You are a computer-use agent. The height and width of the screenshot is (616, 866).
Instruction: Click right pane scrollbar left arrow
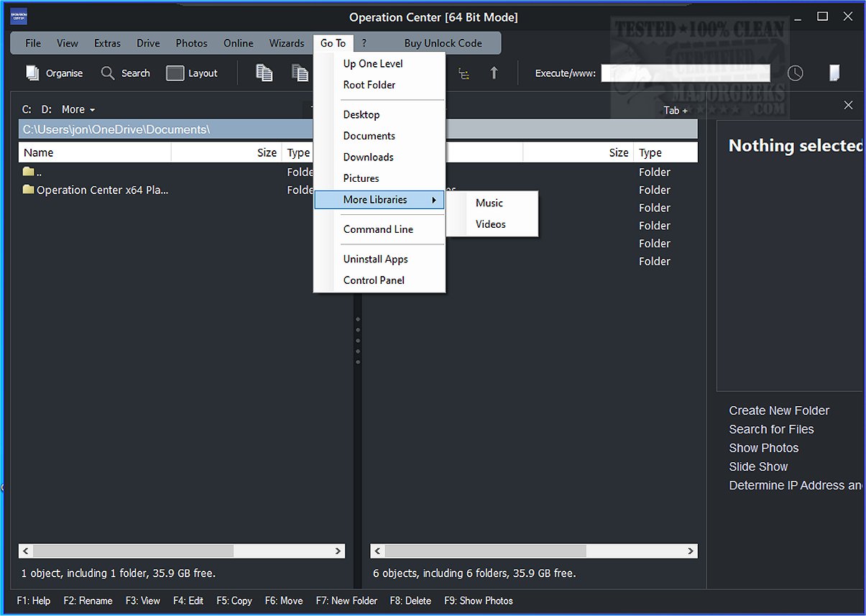378,551
